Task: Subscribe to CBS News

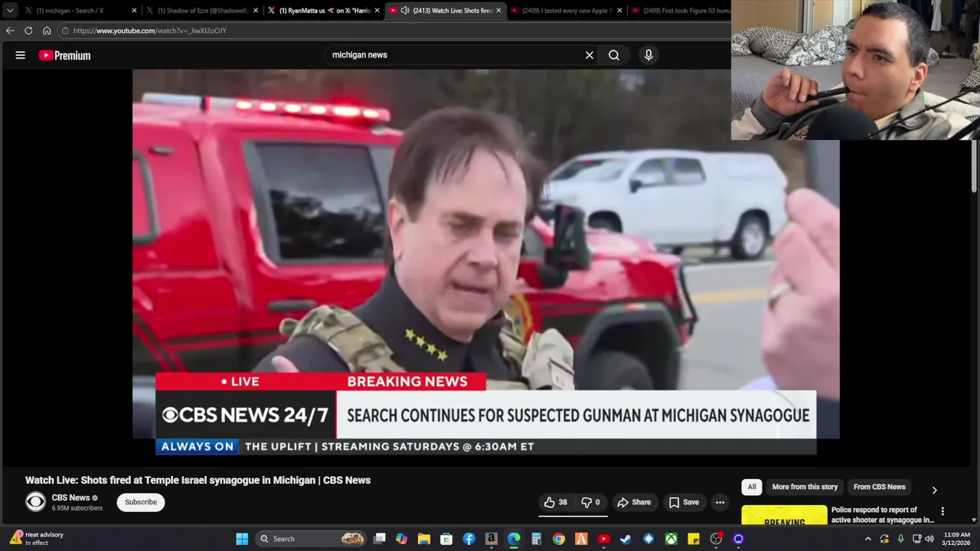Action: click(141, 502)
